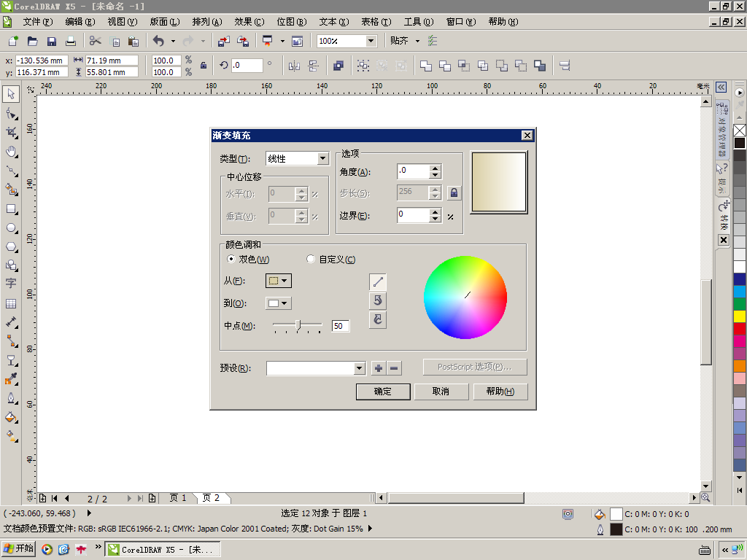The image size is (747, 560).
Task: Click the Open folder icon
Action: (32, 42)
